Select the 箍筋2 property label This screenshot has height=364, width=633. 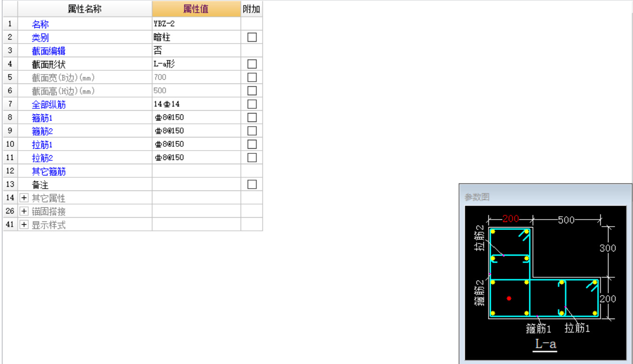pos(42,131)
